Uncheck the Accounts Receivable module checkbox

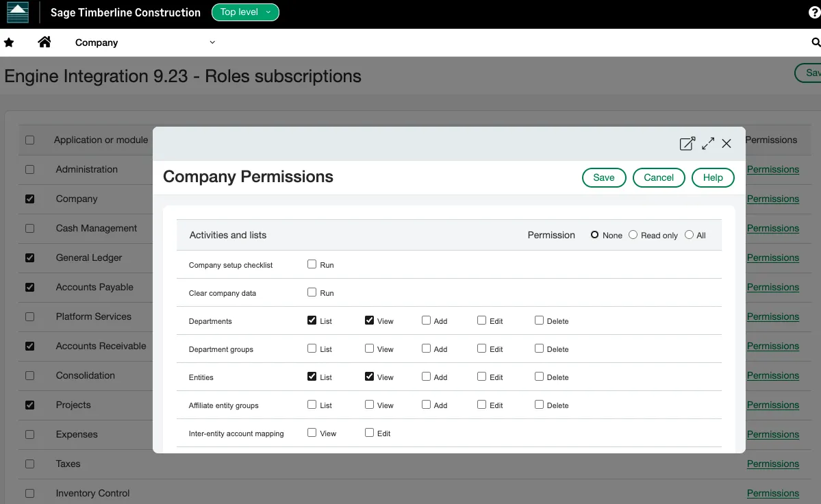pyautogui.click(x=30, y=346)
